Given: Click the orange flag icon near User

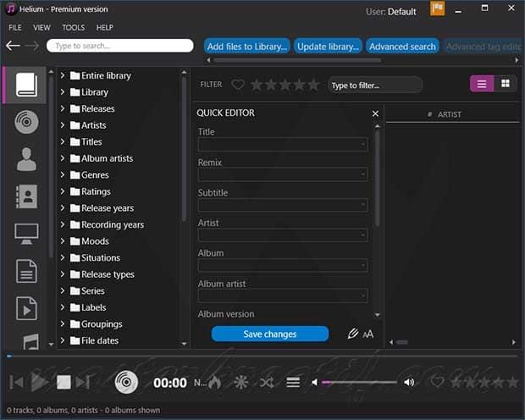Looking at the screenshot, I should [437, 8].
